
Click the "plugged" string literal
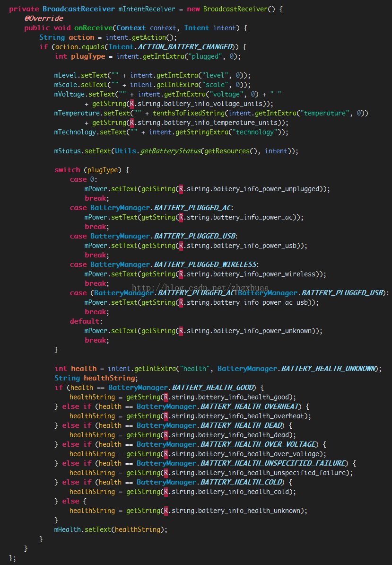tap(206, 57)
